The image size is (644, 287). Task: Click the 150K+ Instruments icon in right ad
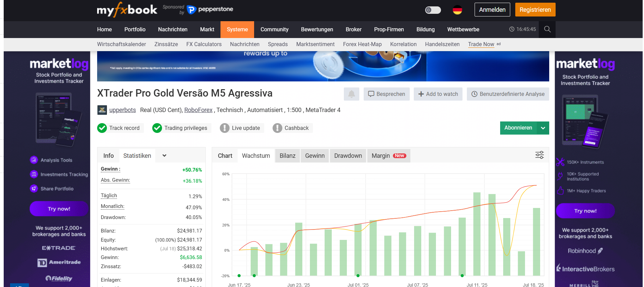click(x=560, y=162)
